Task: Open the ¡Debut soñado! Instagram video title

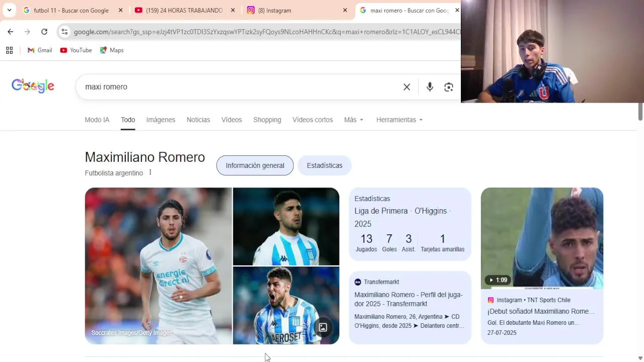Action: [x=541, y=311]
